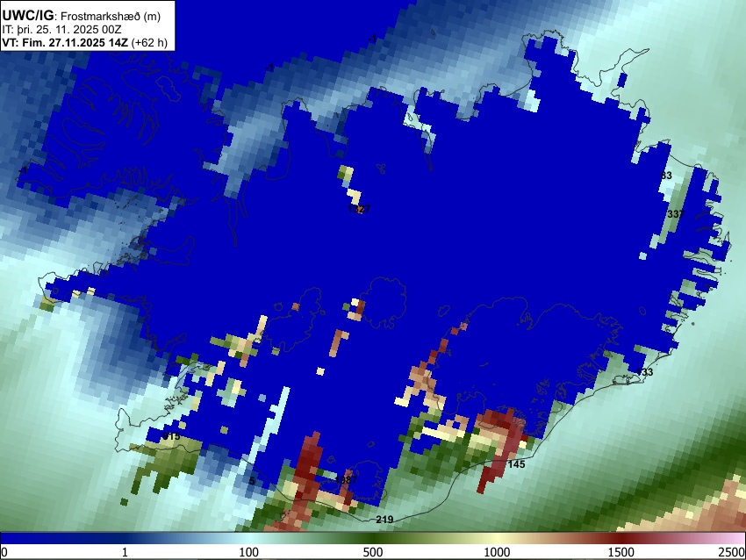
Task: Click the "133" value label in the southeast
Action: pyautogui.click(x=645, y=372)
